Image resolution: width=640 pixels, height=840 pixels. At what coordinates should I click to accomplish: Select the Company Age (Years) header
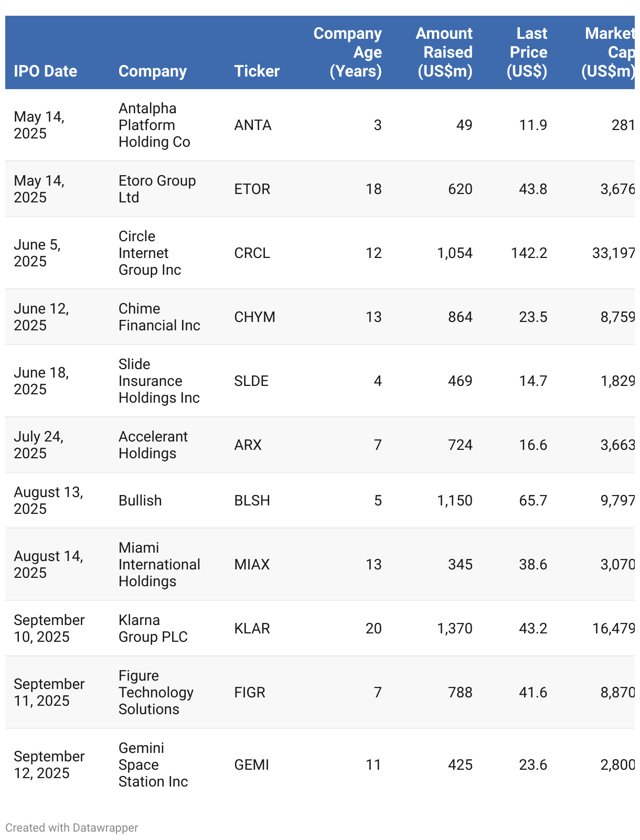pos(348,52)
